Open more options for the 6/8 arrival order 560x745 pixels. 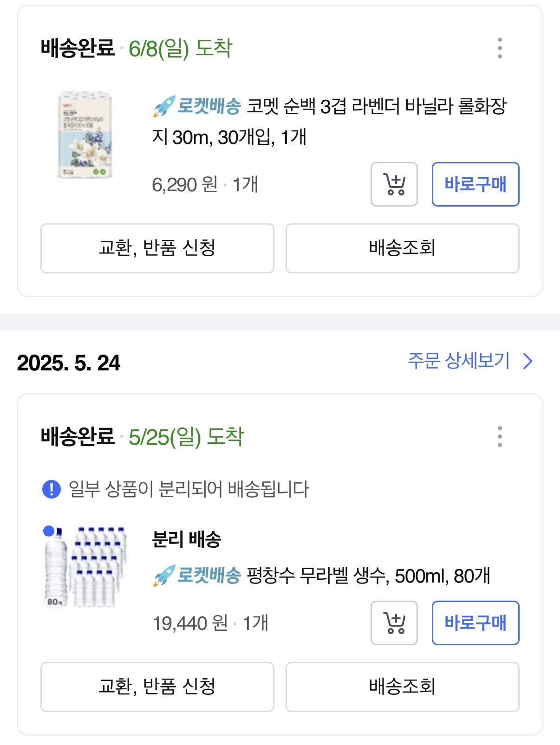pyautogui.click(x=500, y=48)
